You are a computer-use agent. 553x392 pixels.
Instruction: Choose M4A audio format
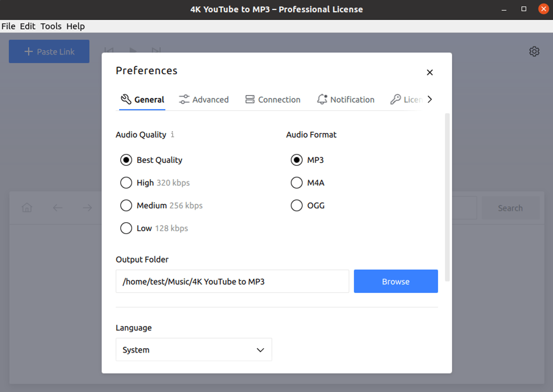point(296,183)
